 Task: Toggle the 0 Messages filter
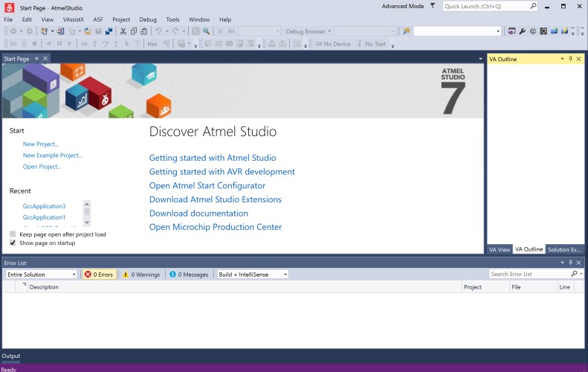[189, 275]
